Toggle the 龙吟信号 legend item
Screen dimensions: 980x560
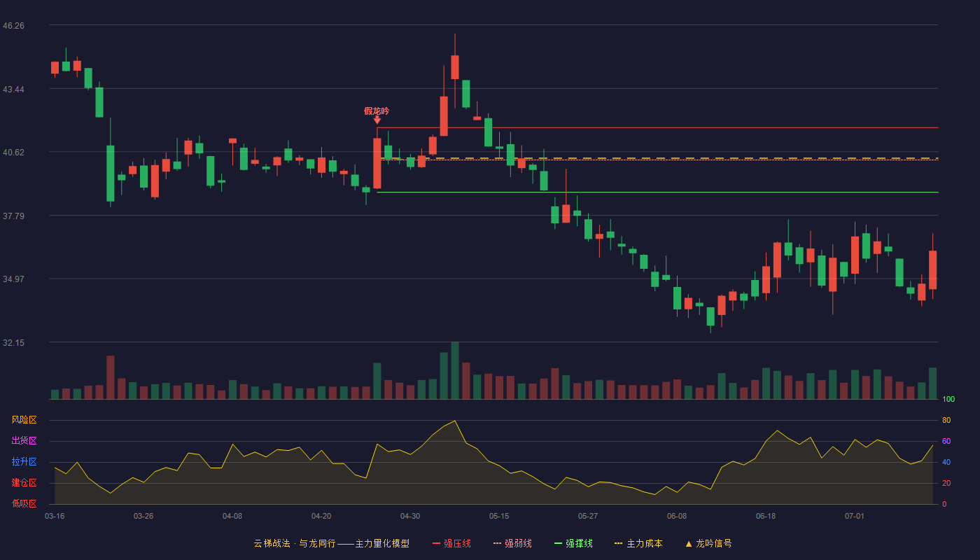tap(708, 543)
